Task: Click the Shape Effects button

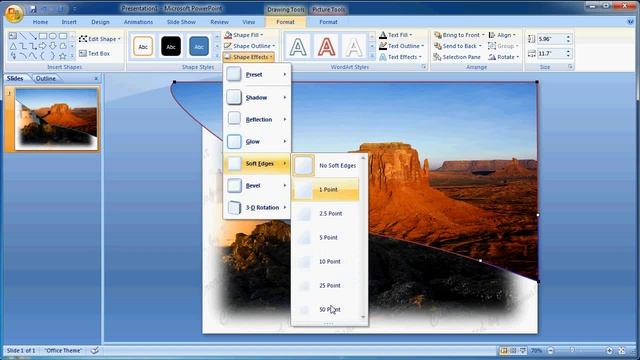Action: (249, 57)
